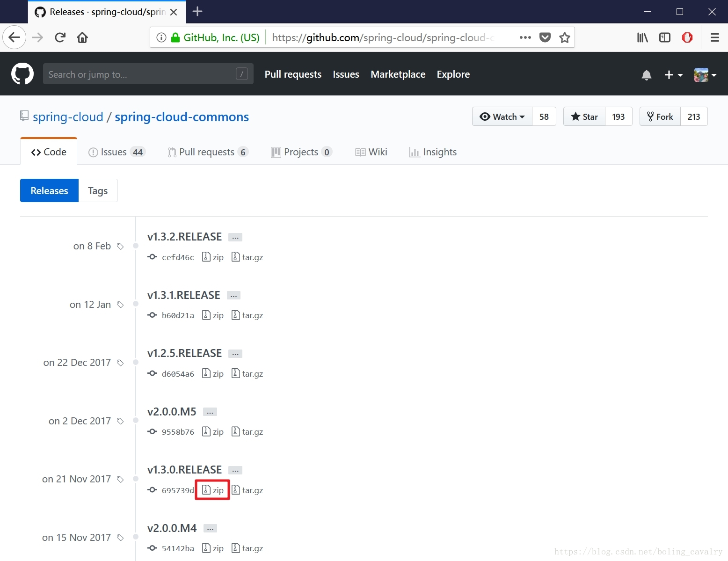
Task: Switch to the Tags view
Action: [98, 190]
